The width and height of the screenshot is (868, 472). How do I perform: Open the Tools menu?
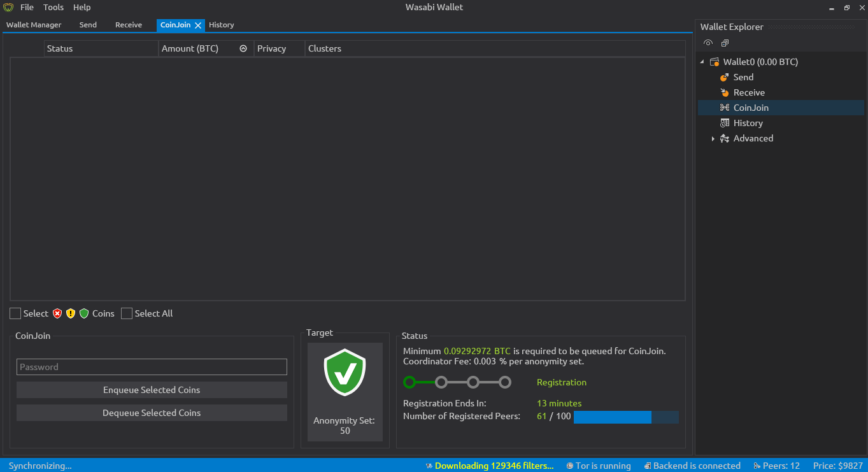53,8
